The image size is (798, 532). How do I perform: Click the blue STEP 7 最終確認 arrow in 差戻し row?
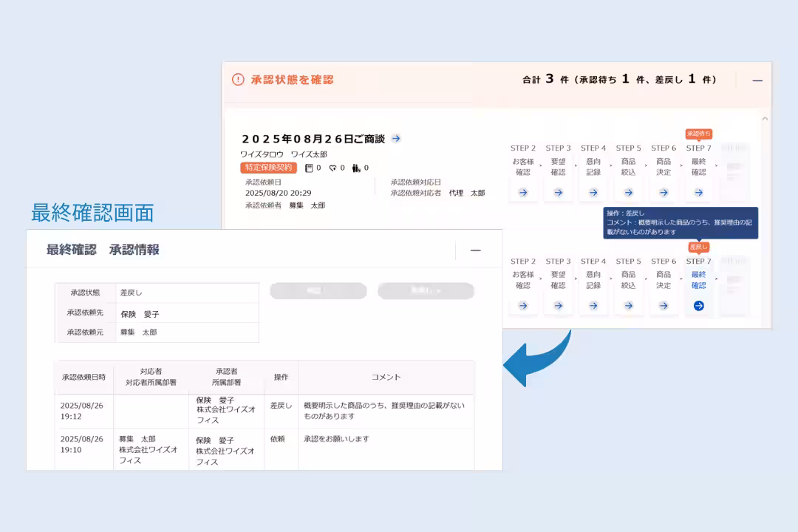click(698, 306)
